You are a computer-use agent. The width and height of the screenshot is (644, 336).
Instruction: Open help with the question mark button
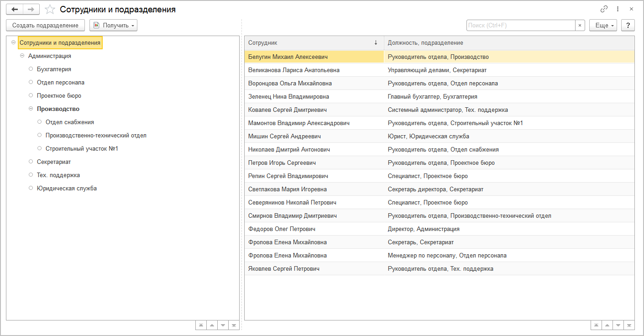pyautogui.click(x=628, y=26)
